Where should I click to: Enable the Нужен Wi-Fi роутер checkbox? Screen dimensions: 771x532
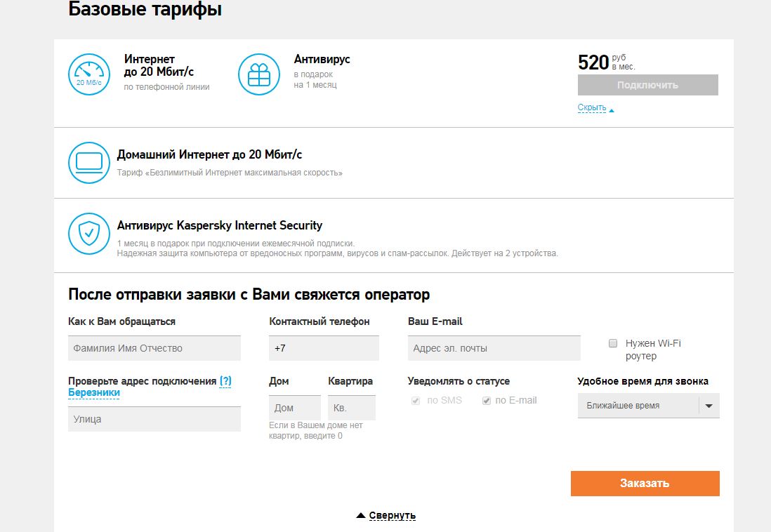tap(613, 343)
